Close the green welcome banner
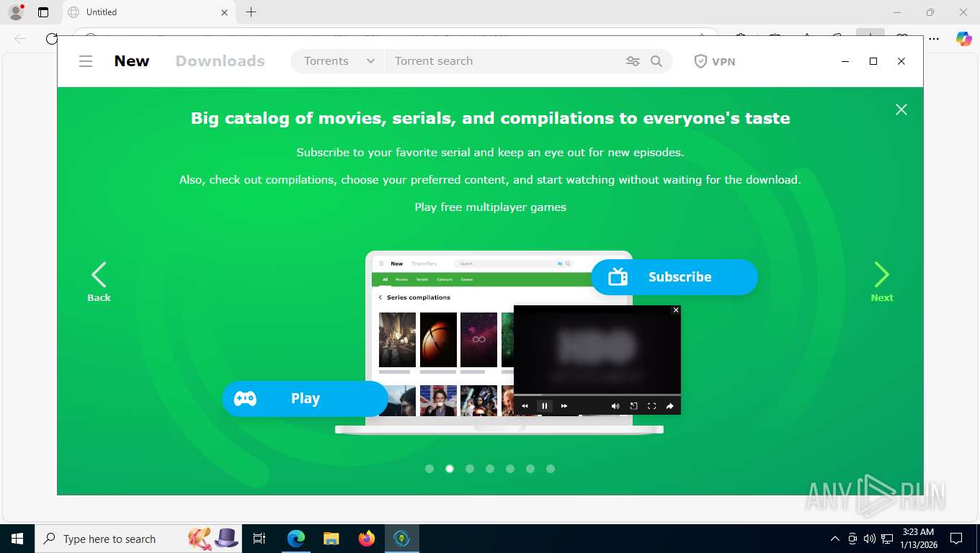Image resolution: width=980 pixels, height=553 pixels. click(x=901, y=109)
